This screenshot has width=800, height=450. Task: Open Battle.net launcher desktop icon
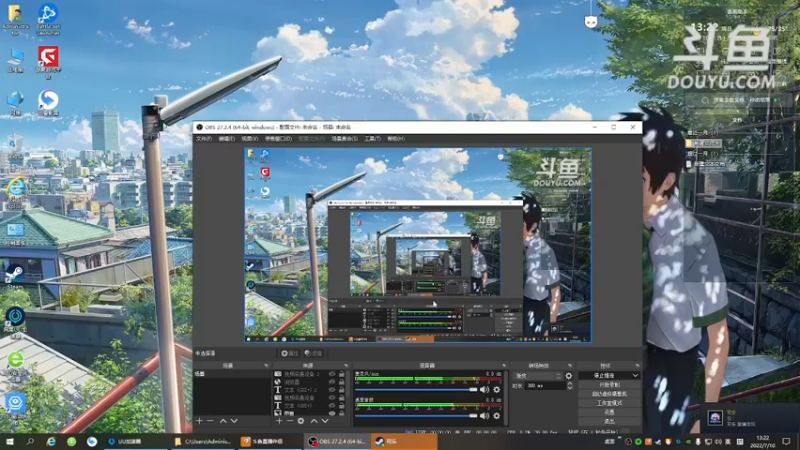[x=48, y=19]
